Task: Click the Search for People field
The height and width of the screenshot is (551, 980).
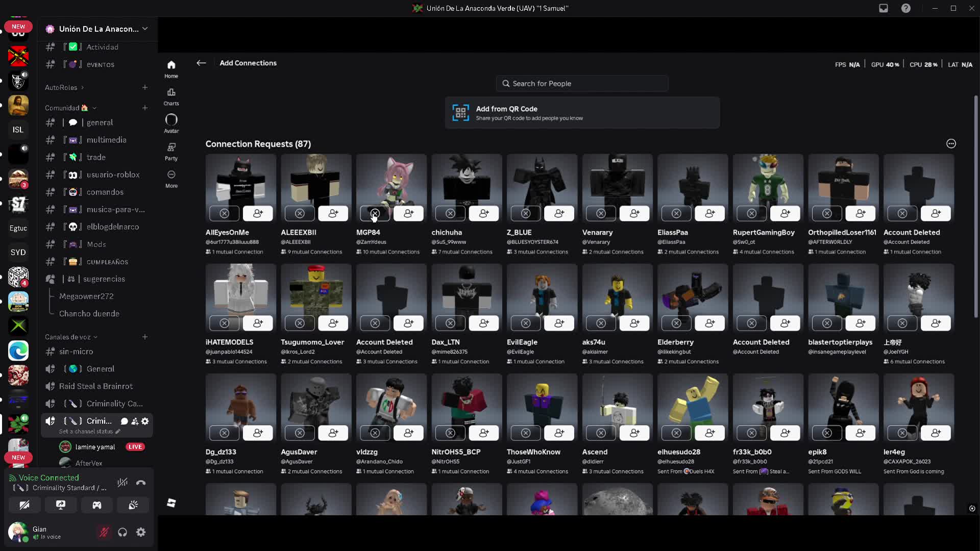Action: pyautogui.click(x=582, y=83)
